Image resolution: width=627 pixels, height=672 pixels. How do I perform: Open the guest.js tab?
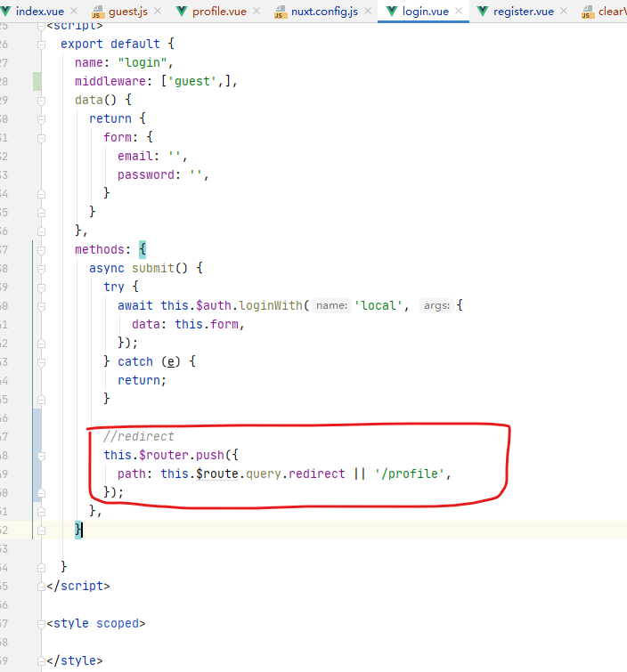[x=127, y=12]
